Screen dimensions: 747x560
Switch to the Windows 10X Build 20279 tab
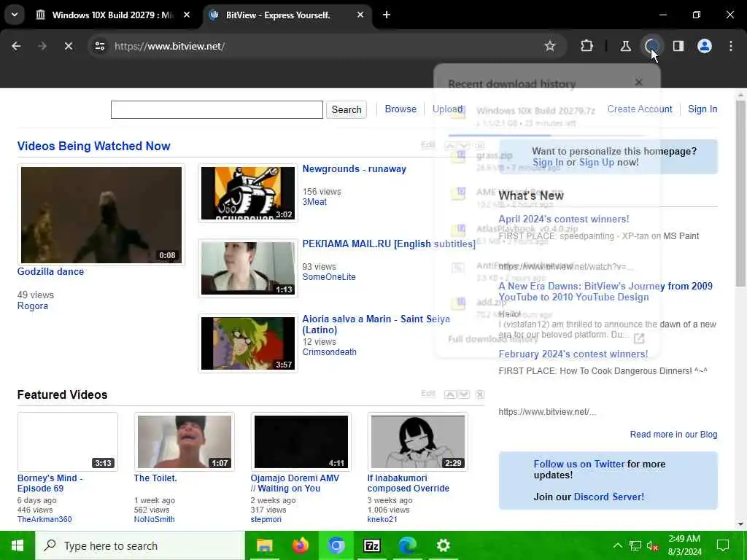point(112,15)
